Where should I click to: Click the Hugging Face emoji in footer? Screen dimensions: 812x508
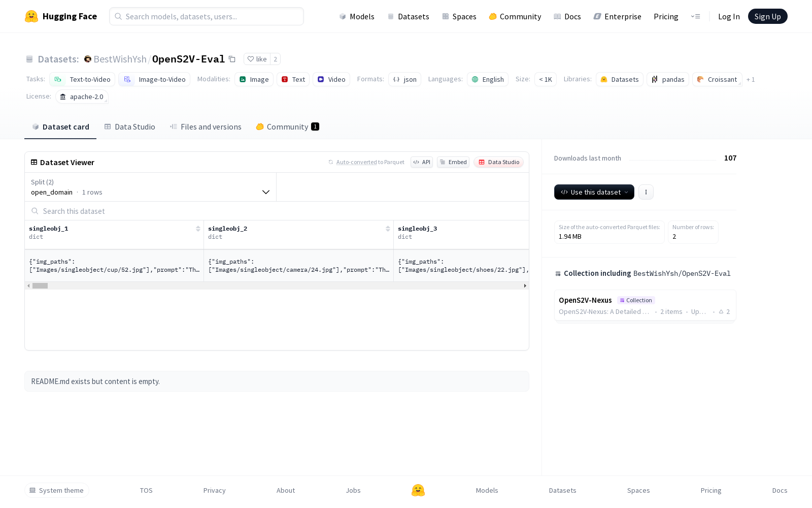tap(418, 490)
